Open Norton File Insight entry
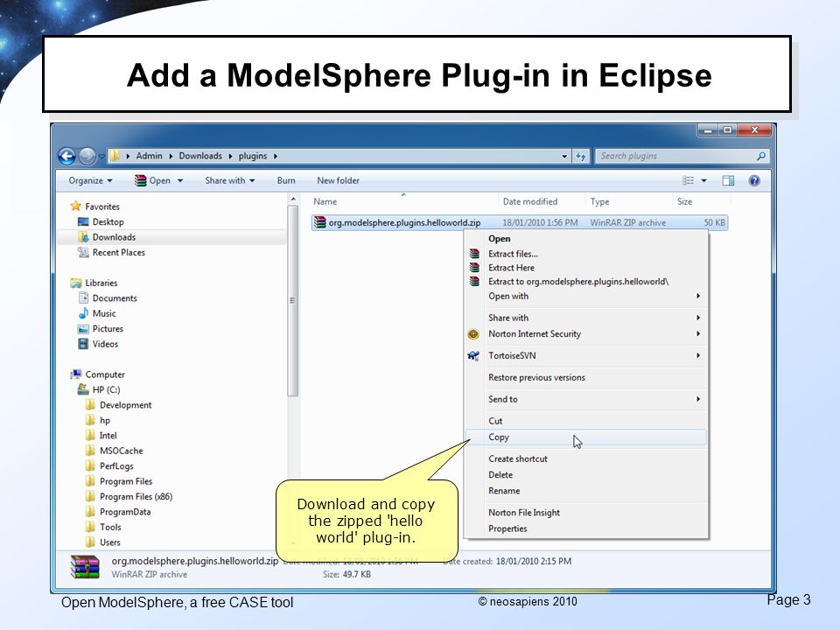The height and width of the screenshot is (630, 840). coord(586,513)
